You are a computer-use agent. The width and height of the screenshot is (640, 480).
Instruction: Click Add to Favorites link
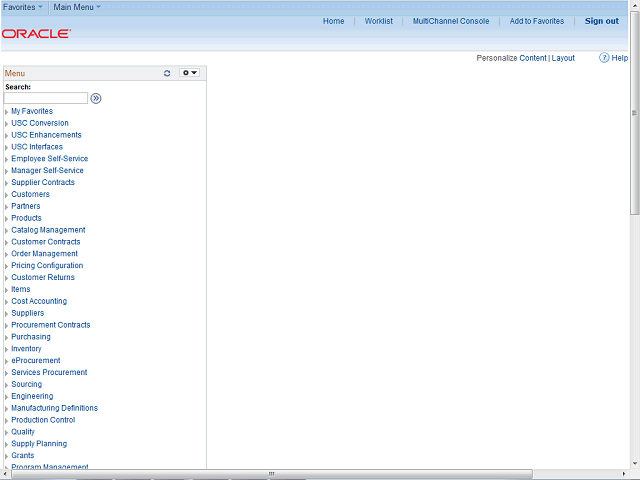(x=537, y=21)
